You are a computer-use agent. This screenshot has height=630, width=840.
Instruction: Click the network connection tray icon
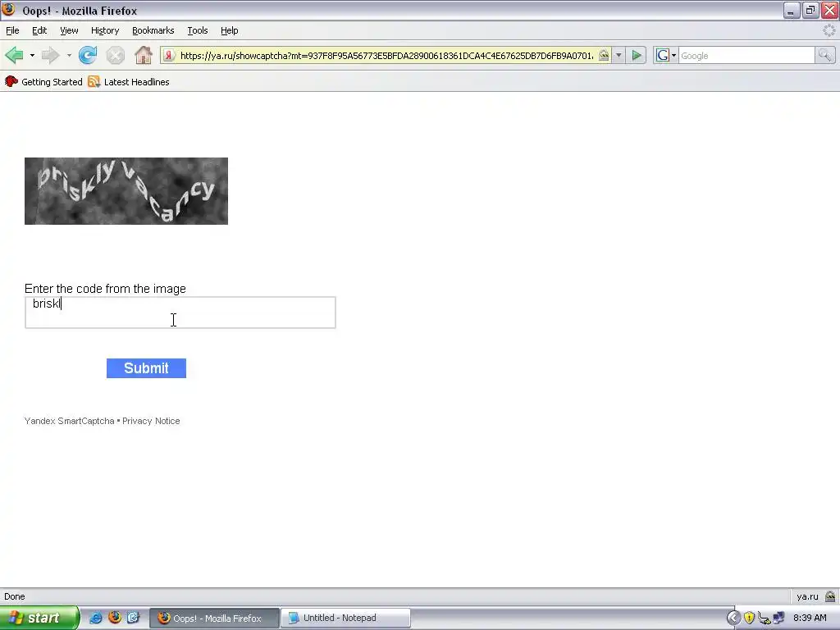coord(779,618)
